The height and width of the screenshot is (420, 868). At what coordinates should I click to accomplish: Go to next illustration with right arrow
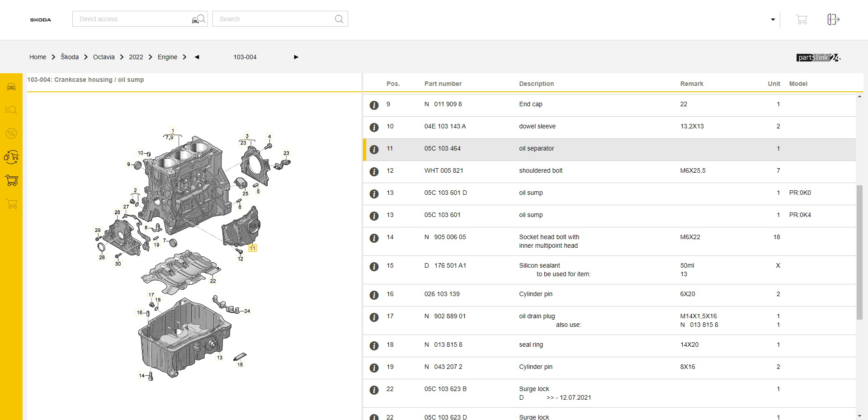[x=296, y=57]
